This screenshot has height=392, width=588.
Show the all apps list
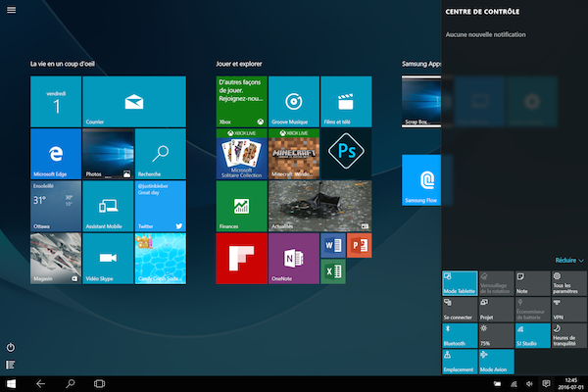coord(11,365)
